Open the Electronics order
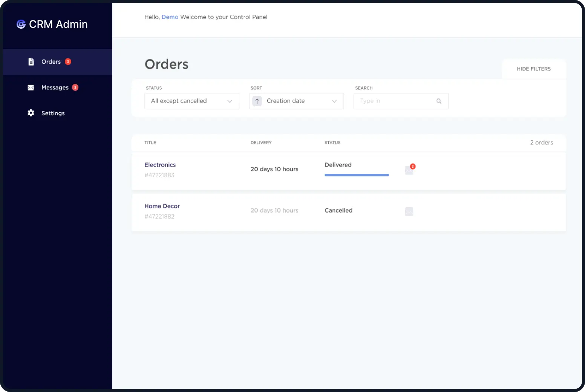Viewport: 585px width, 392px height. (x=160, y=165)
